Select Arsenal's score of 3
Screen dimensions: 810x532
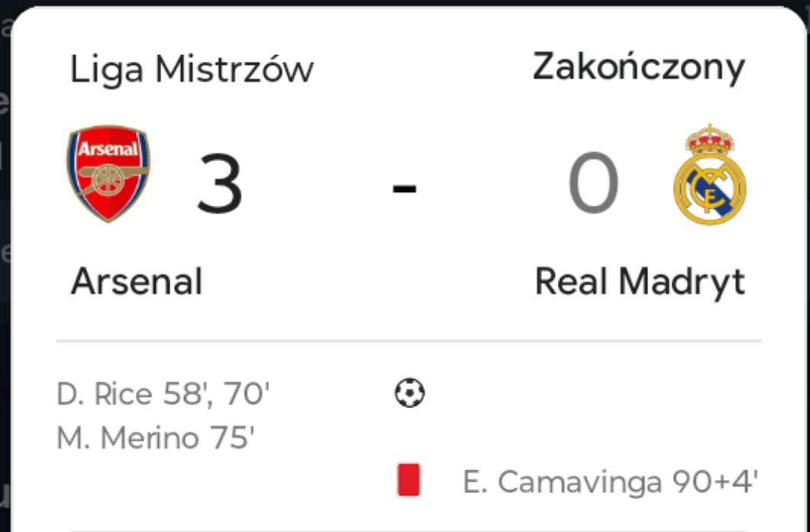point(219,185)
